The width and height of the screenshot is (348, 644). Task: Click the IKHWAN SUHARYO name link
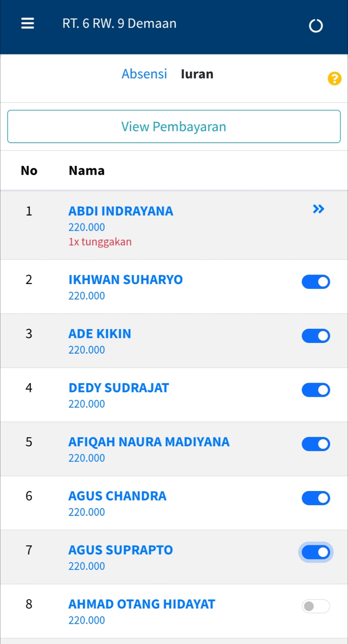point(125,280)
